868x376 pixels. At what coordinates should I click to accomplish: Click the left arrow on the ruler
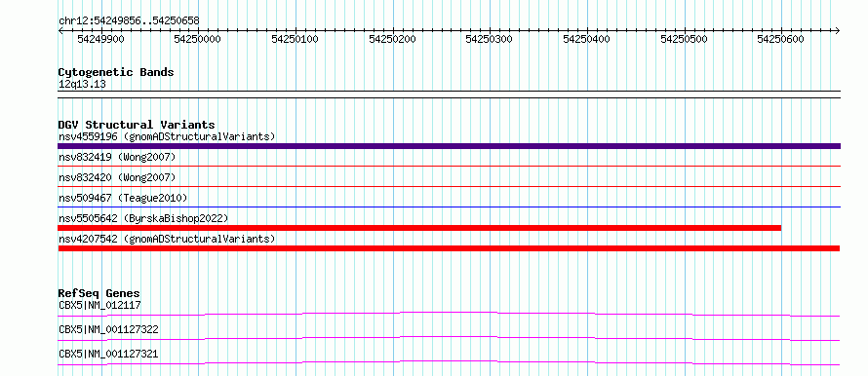60,30
